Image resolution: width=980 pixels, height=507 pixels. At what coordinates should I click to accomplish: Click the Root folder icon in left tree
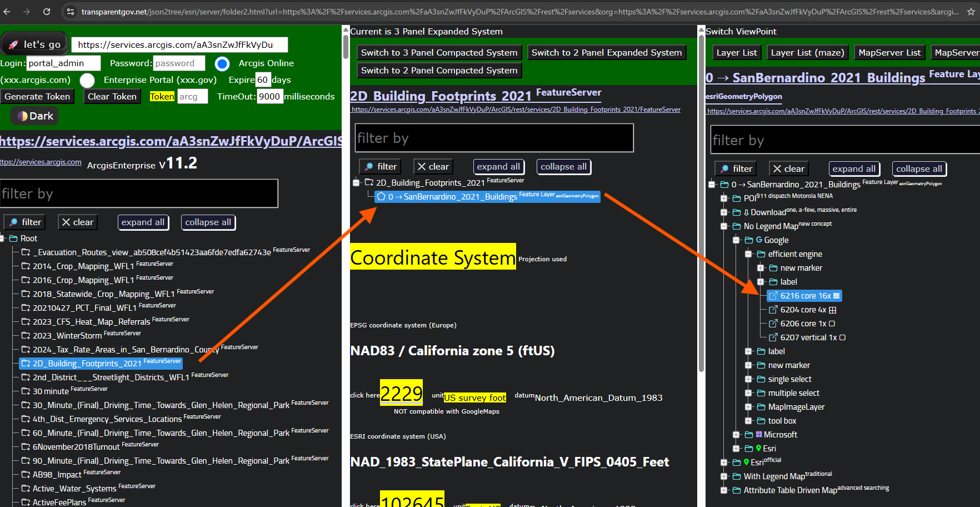point(13,238)
